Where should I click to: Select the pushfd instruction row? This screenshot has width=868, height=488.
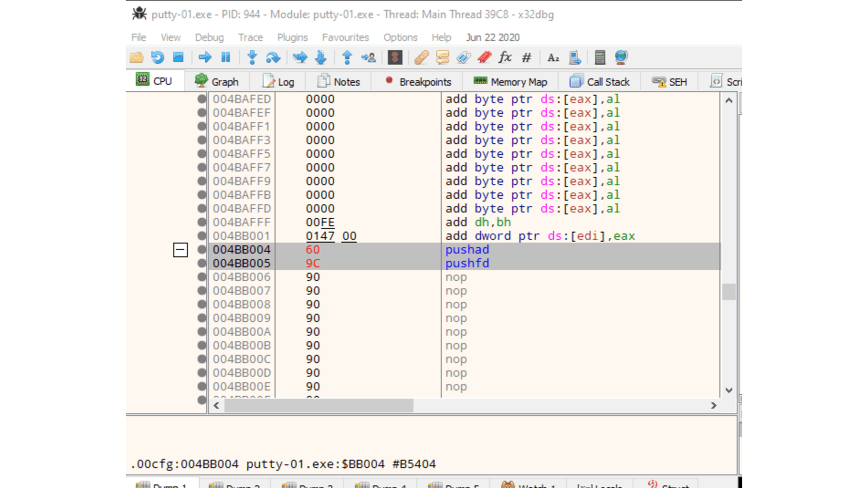pyautogui.click(x=464, y=263)
